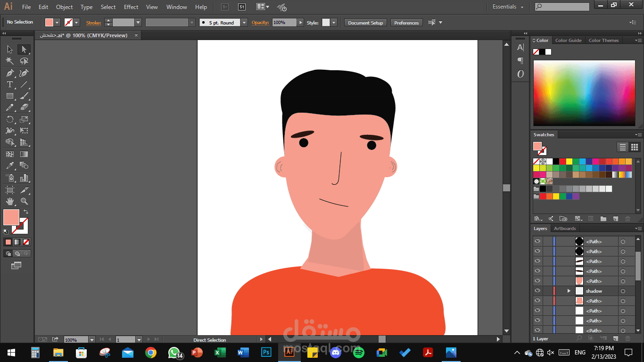Open the Layers panel menu icon
The width and height of the screenshot is (644, 362).
point(639,229)
